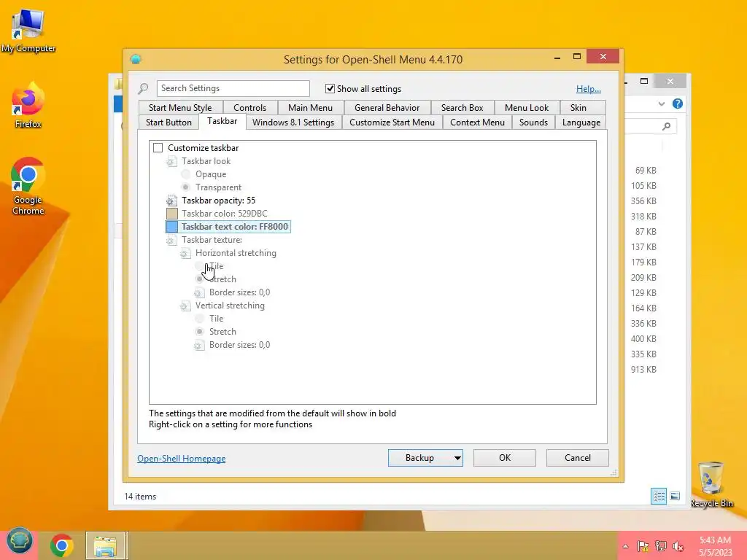Click the 14 items status text in Explorer
The height and width of the screenshot is (560, 747).
(x=140, y=496)
